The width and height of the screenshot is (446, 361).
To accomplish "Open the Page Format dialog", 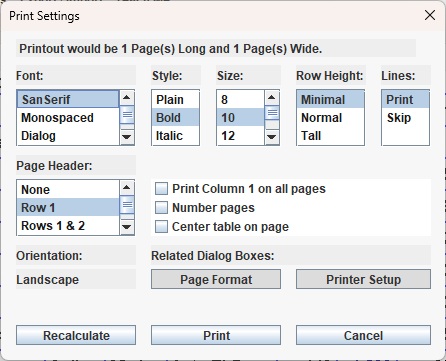I will (x=216, y=279).
